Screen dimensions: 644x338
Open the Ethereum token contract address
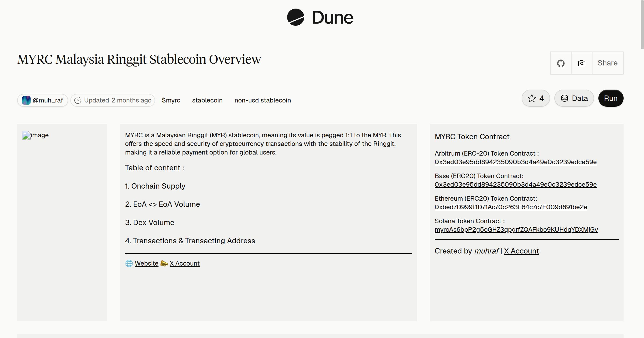click(511, 207)
